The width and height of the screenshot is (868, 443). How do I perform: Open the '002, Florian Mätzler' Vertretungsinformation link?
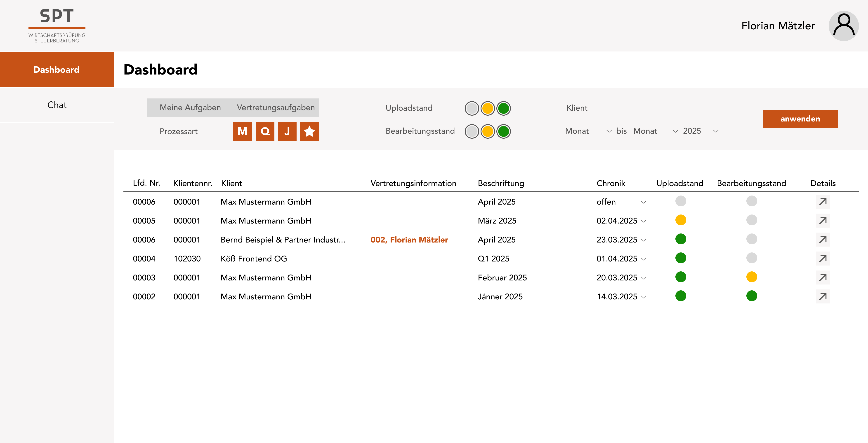click(x=409, y=240)
